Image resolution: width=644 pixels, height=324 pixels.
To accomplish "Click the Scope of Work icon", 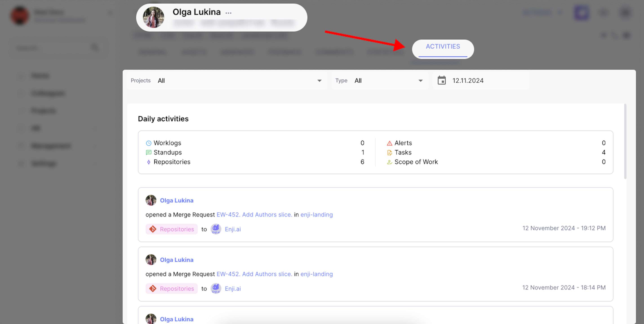I will [x=389, y=162].
